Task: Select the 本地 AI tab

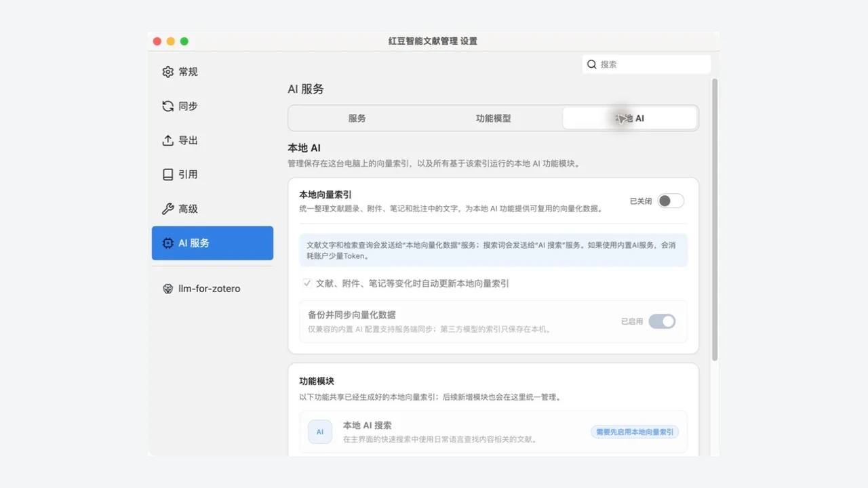Action: point(630,118)
